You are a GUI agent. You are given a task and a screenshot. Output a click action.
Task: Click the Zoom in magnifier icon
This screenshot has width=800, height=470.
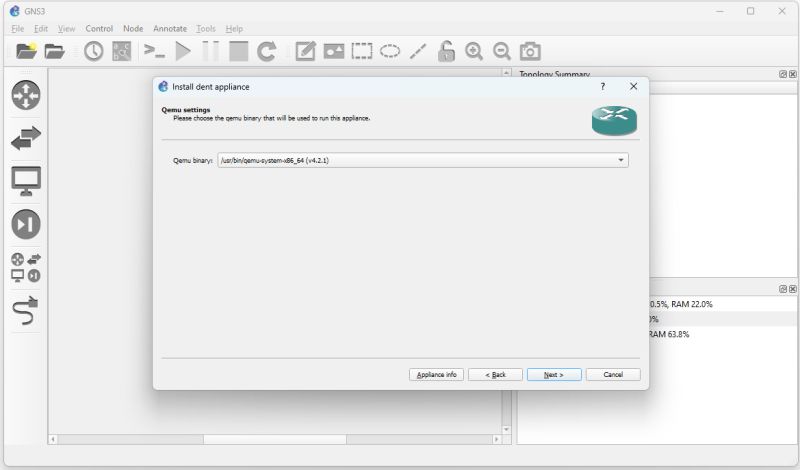click(x=474, y=51)
